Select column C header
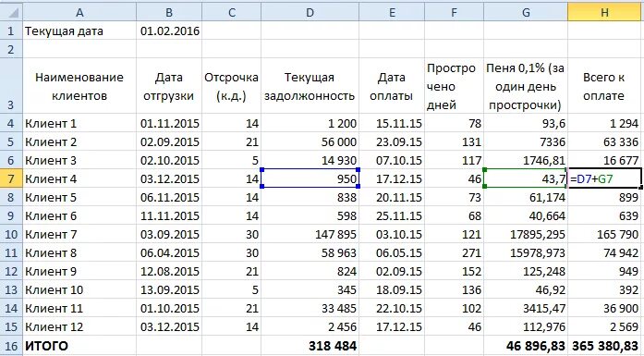 click(x=232, y=12)
